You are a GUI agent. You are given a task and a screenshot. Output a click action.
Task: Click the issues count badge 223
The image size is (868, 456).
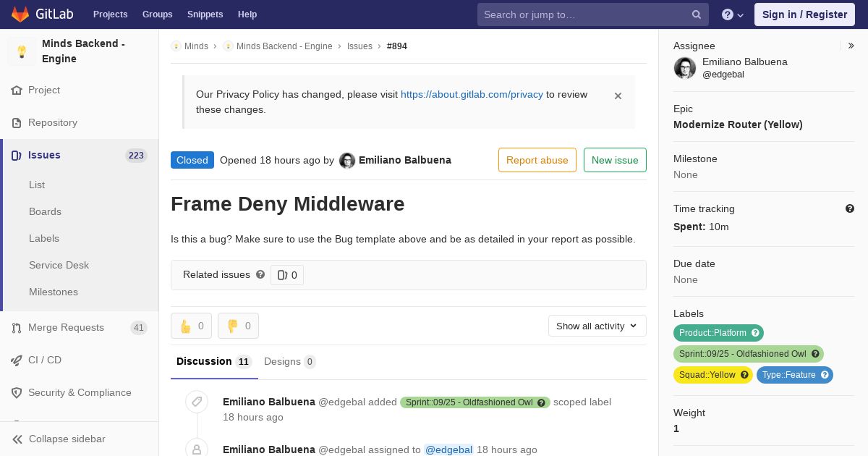(x=136, y=156)
